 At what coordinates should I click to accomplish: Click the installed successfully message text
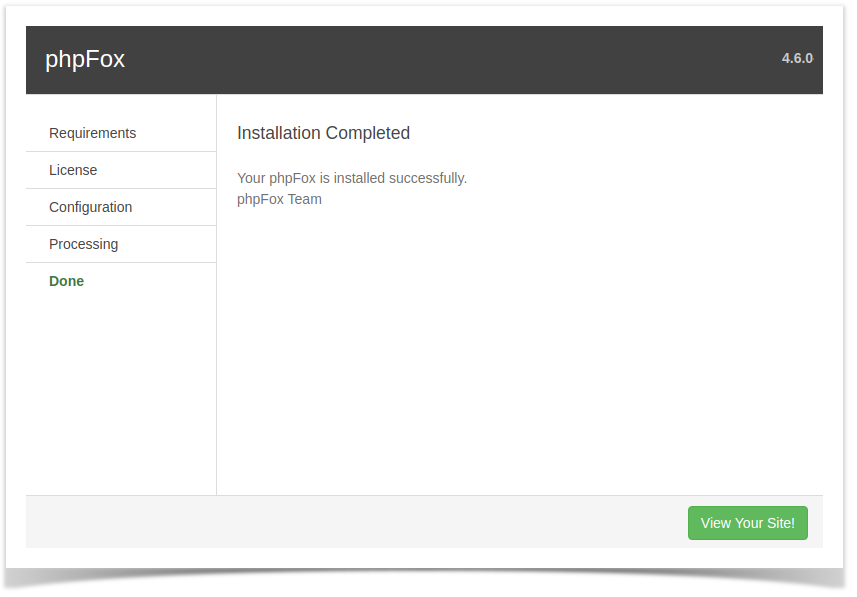tap(351, 178)
